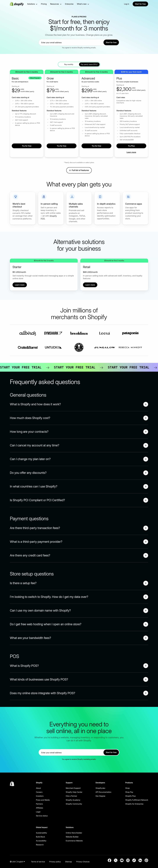Go to Pricing in the header menu
This screenshot has width=158, height=868.
click(44, 4)
